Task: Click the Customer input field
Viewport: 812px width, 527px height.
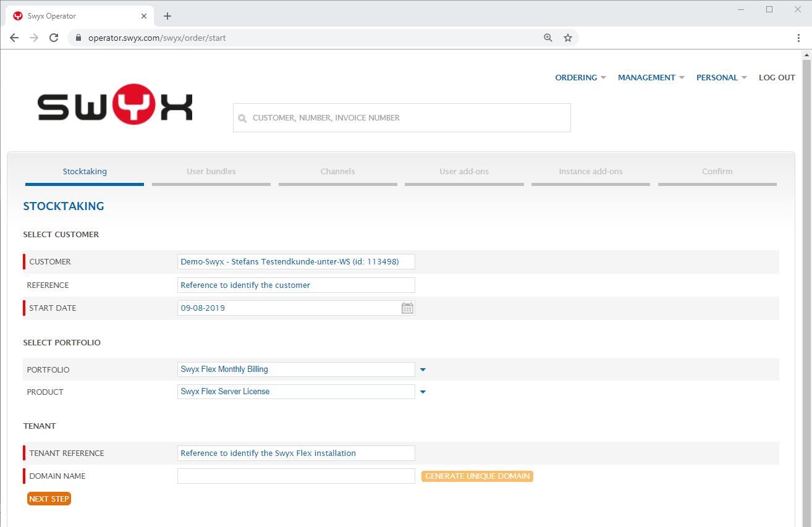Action: pos(296,261)
